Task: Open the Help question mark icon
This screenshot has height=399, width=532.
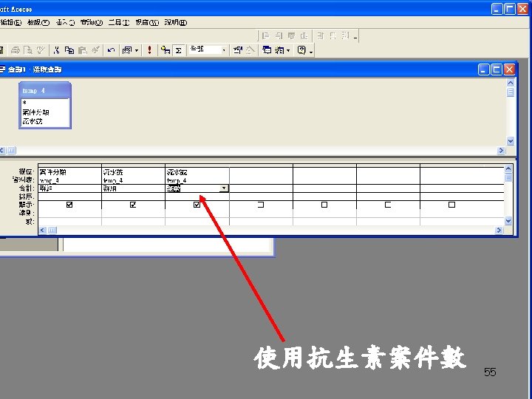Action: click(301, 50)
